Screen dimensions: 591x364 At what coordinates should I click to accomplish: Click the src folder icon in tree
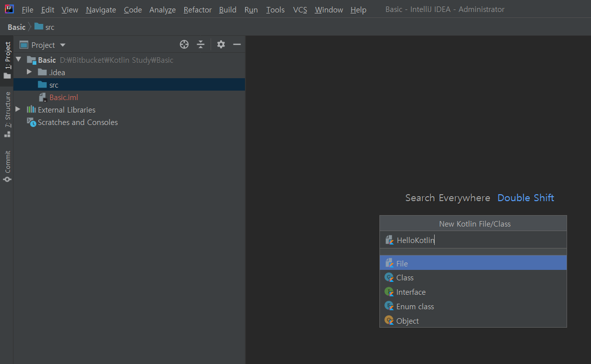click(x=42, y=85)
